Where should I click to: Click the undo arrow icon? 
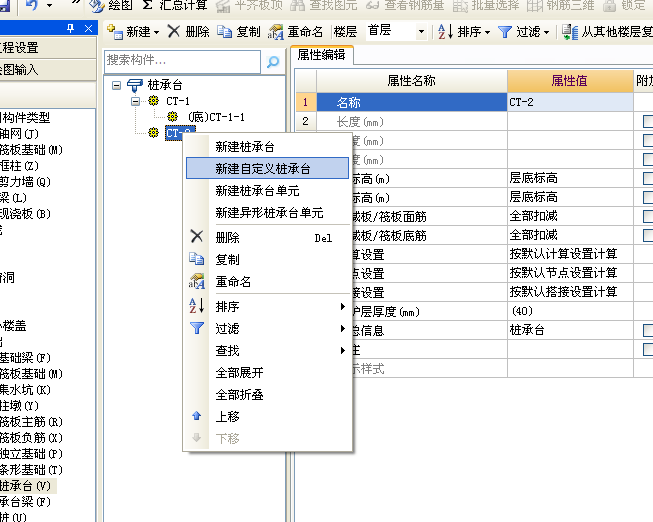tap(32, 5)
